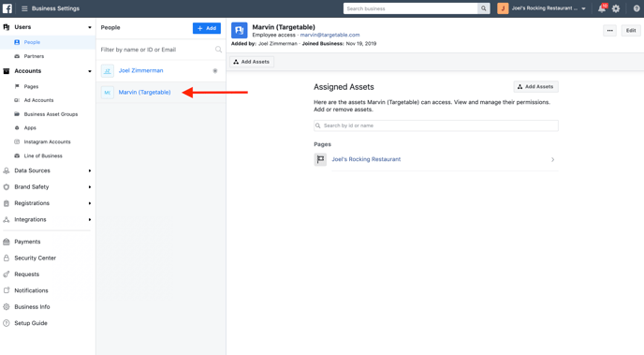Open Ad Accounts in the sidebar
Screen dimensions: 644x355
[x=38, y=100]
